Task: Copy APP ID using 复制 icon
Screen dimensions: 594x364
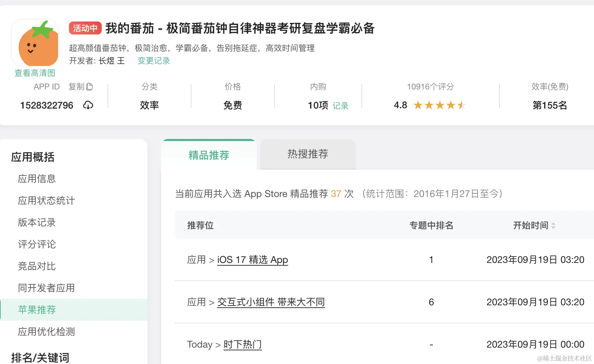Action: 89,87
